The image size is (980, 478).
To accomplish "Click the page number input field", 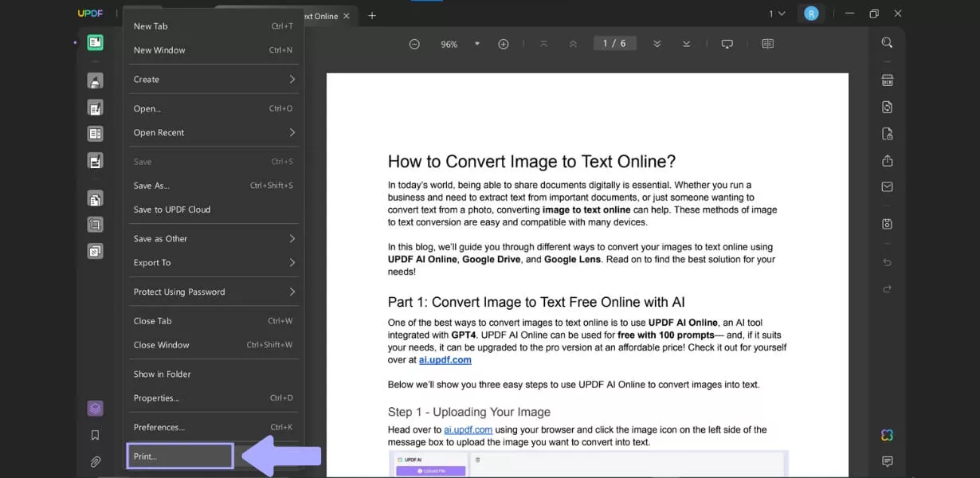I will coord(615,44).
